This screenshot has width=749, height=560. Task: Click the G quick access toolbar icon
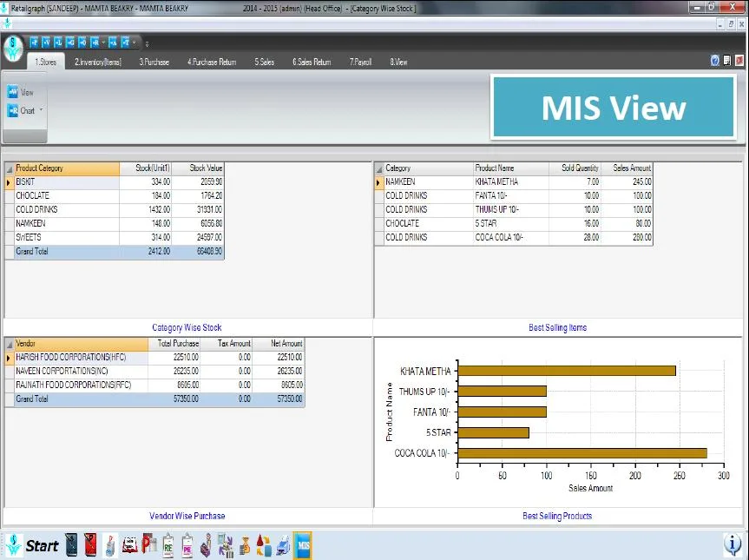coord(70,43)
